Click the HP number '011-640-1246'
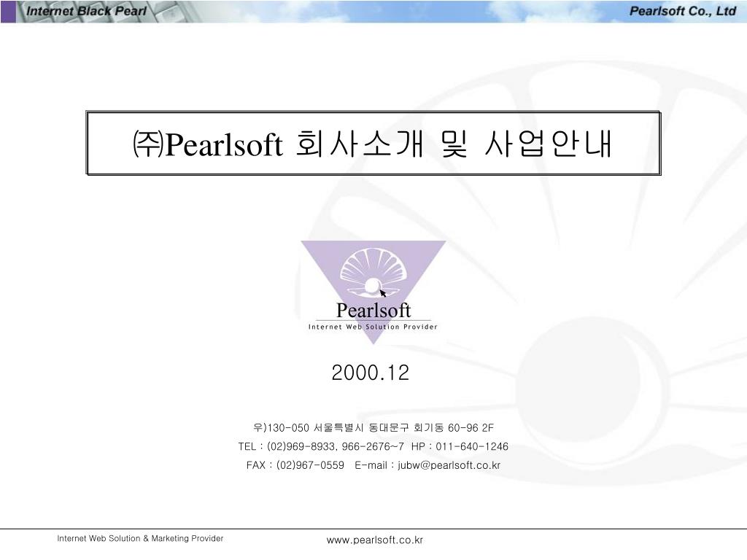The height and width of the screenshot is (560, 747). tap(472, 447)
